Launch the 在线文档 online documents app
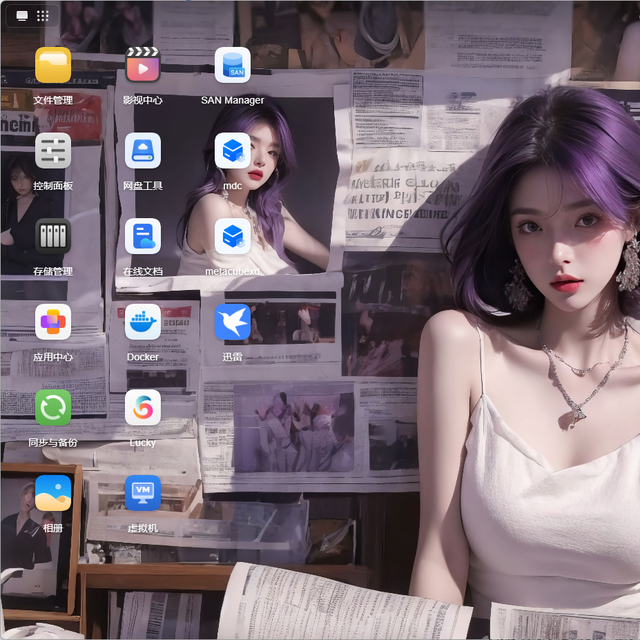This screenshot has width=640, height=640. point(143,237)
